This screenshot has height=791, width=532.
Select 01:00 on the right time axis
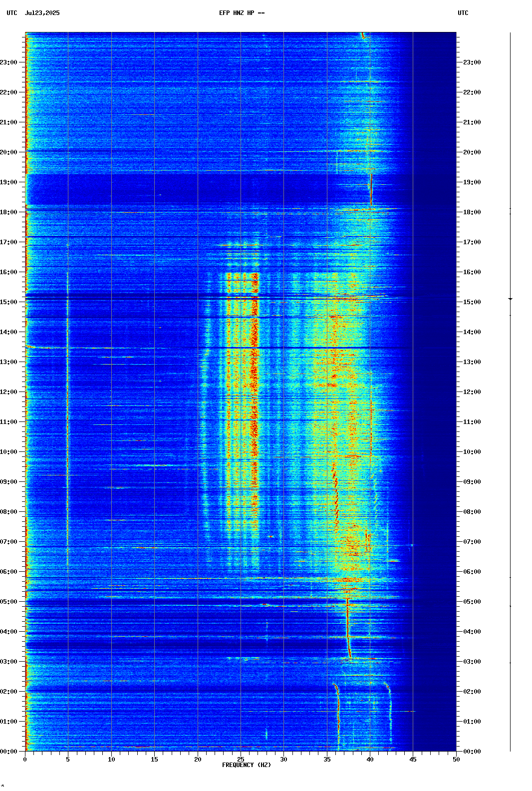472,722
